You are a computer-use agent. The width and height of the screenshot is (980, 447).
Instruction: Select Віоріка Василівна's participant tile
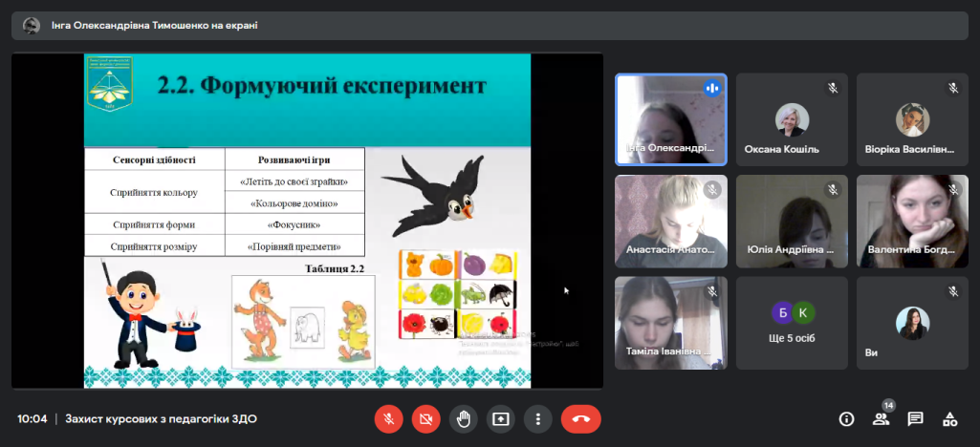tap(912, 119)
